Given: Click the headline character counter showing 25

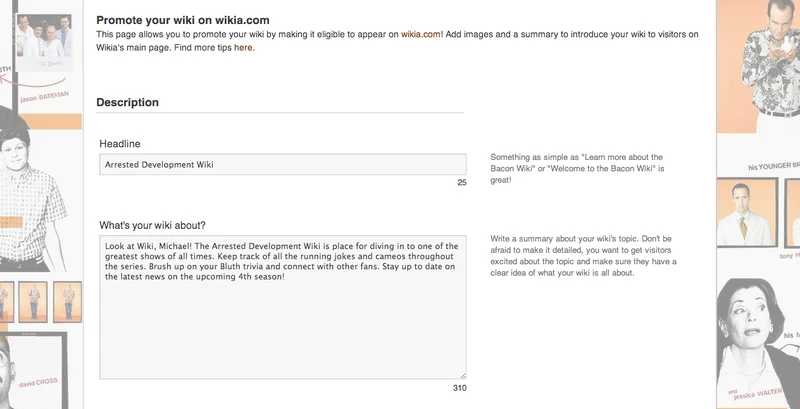Looking at the screenshot, I should 461,183.
